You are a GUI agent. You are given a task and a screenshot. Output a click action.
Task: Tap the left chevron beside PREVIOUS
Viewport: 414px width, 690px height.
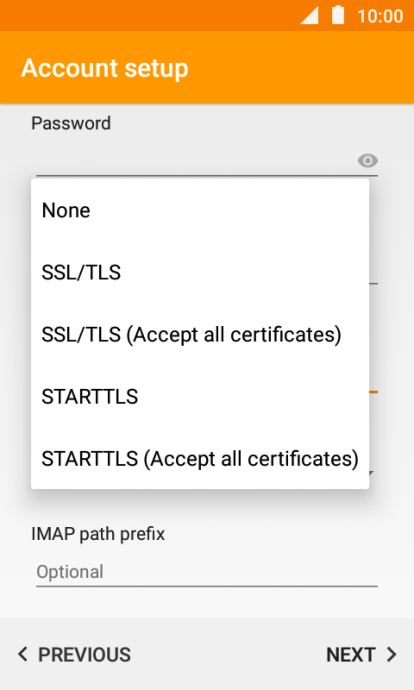[23, 654]
